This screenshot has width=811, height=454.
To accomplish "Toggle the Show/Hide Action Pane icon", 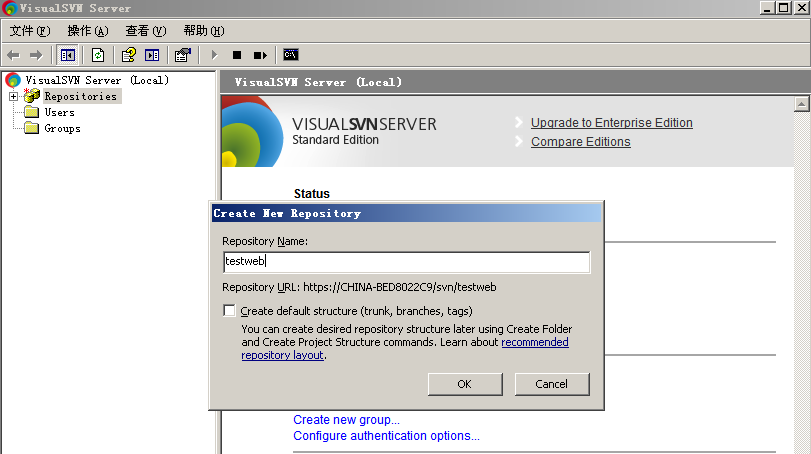I will click(152, 55).
